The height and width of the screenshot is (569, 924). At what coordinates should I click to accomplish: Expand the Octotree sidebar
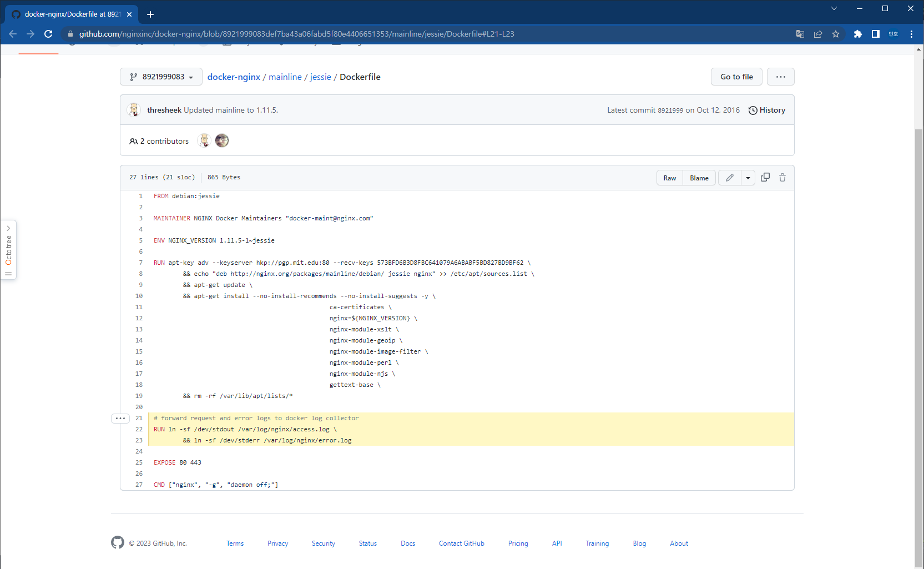[x=8, y=228]
